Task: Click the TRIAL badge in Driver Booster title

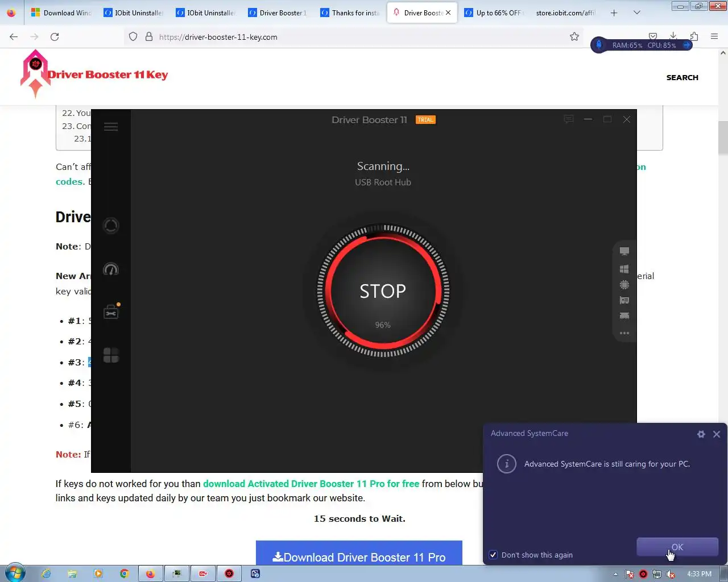Action: click(425, 119)
